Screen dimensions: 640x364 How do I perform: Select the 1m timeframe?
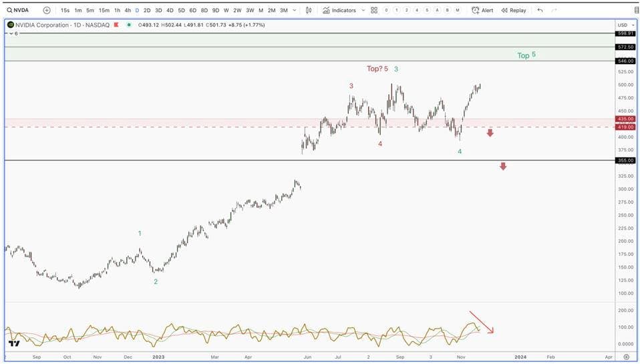78,10
